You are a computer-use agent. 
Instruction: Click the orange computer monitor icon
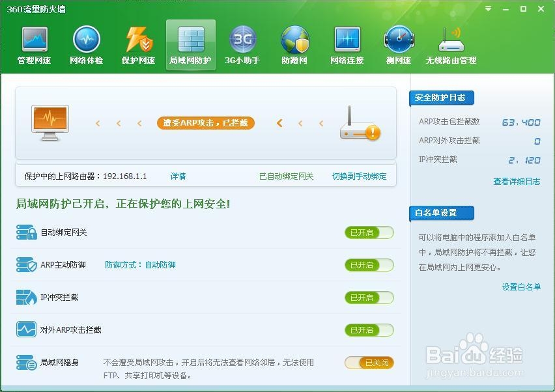coord(50,123)
